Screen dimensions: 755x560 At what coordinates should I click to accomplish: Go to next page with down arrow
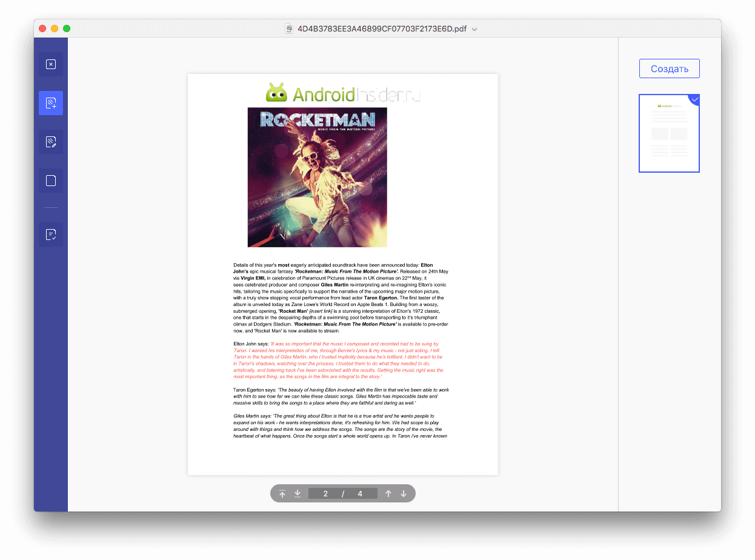404,493
